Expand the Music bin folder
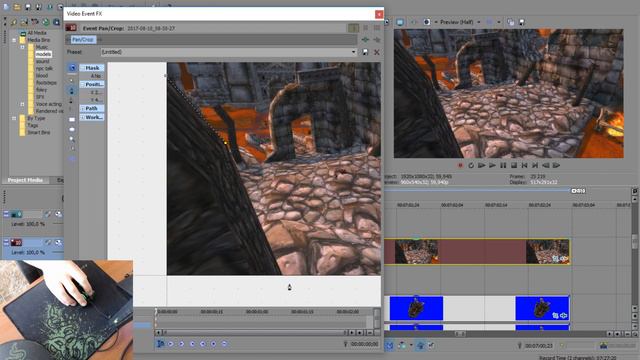This screenshot has height=360, width=640. [x=22, y=47]
